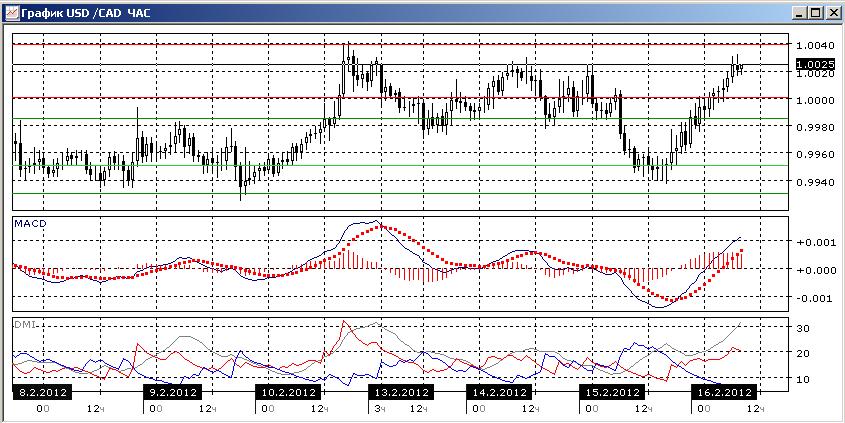The width and height of the screenshot is (845, 423).
Task: Click the chart icon in the title bar
Action: [12, 13]
